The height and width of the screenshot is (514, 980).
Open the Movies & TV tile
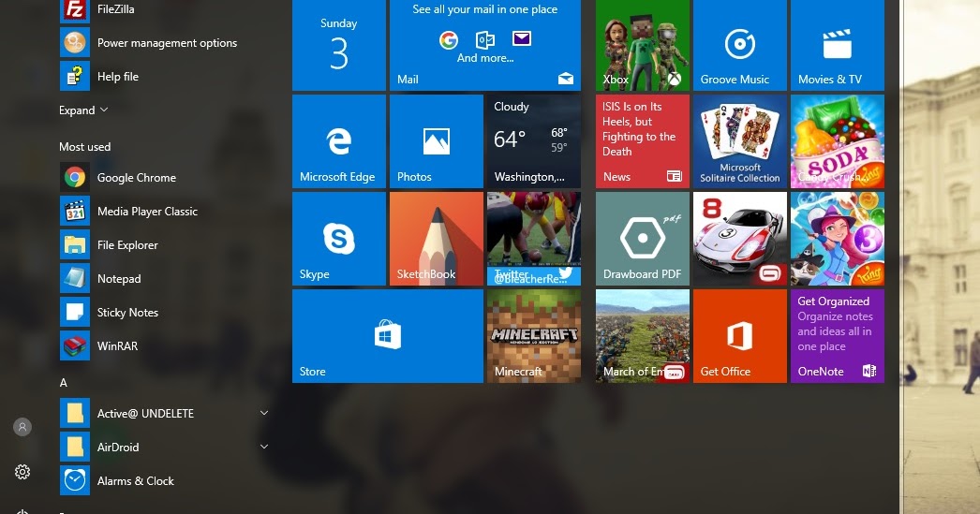pyautogui.click(x=838, y=45)
